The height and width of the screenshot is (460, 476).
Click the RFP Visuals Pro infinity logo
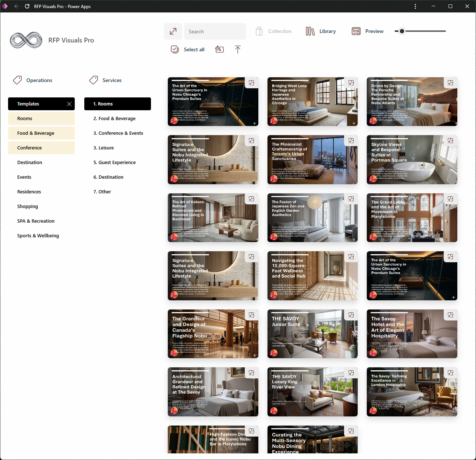click(26, 40)
